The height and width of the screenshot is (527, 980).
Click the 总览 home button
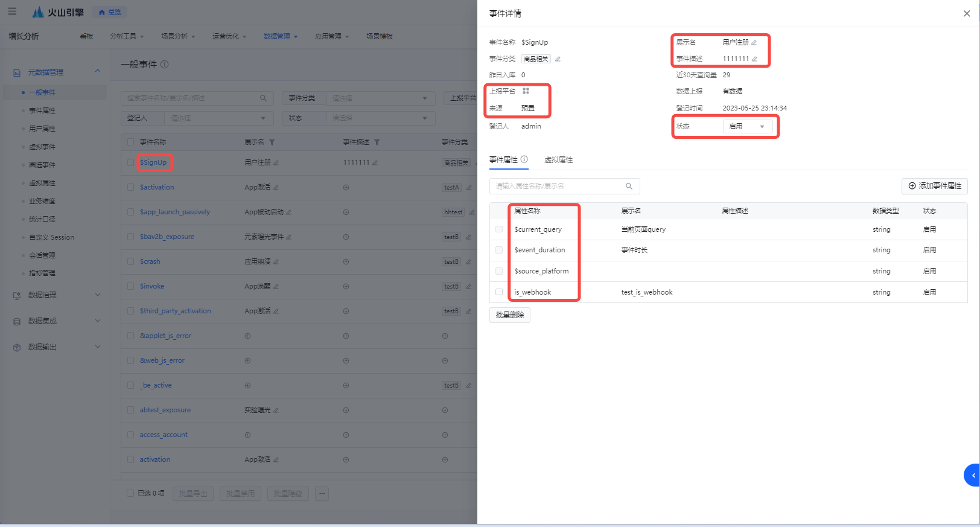(110, 12)
